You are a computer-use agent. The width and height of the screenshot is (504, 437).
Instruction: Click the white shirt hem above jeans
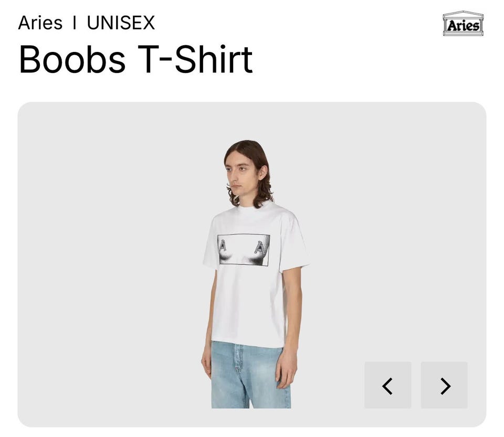pyautogui.click(x=247, y=344)
